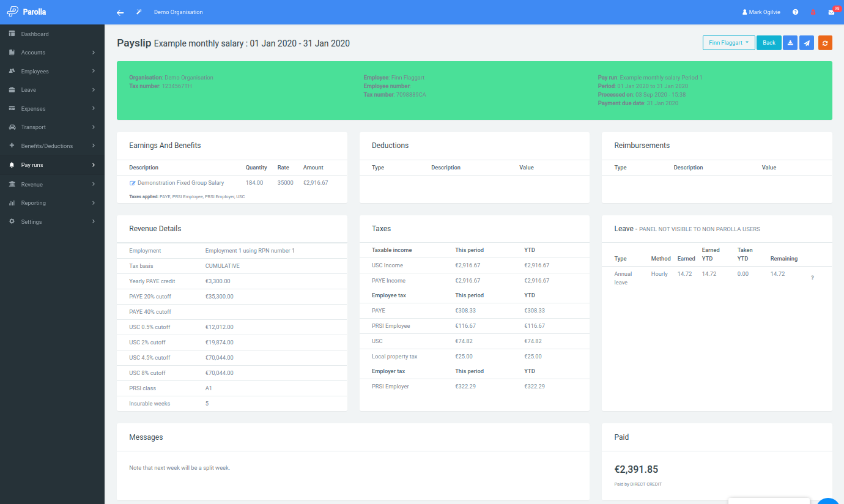Click the Annual leave type label
The width and height of the screenshot is (844, 504).
(623, 278)
